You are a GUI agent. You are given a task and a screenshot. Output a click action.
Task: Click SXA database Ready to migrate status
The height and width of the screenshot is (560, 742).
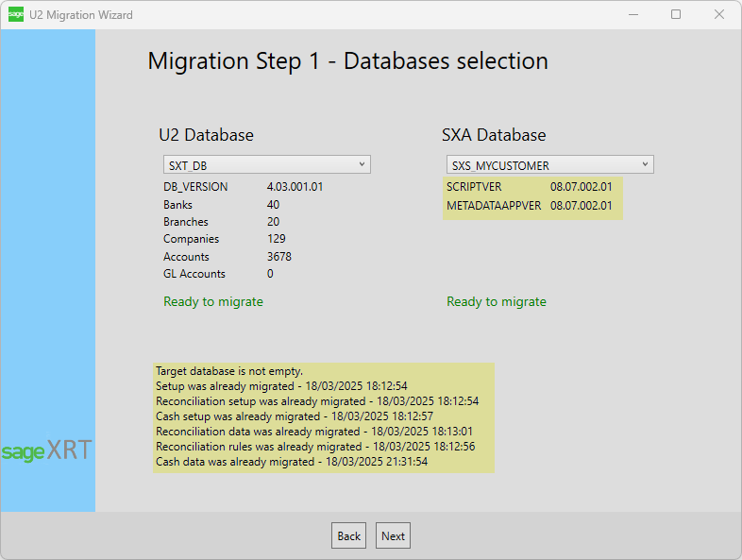(497, 302)
